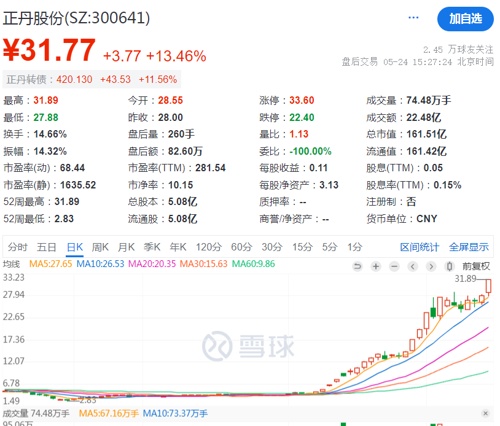The image size is (500, 426).
Task: Shift chart right with next arrow
Action: (x=431, y=266)
